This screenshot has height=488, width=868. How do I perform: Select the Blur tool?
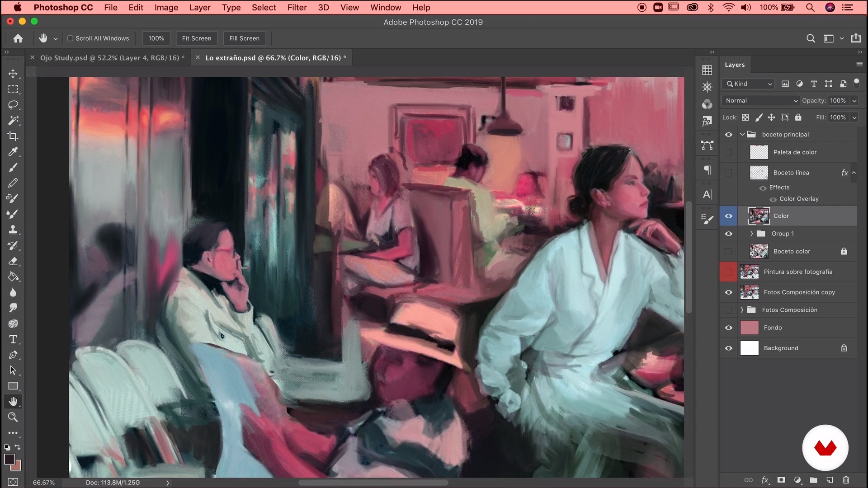click(13, 292)
